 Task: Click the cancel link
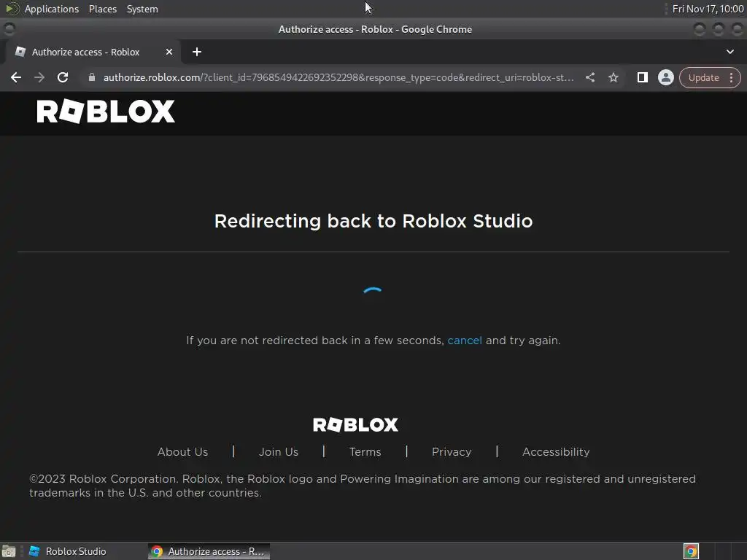coord(465,341)
